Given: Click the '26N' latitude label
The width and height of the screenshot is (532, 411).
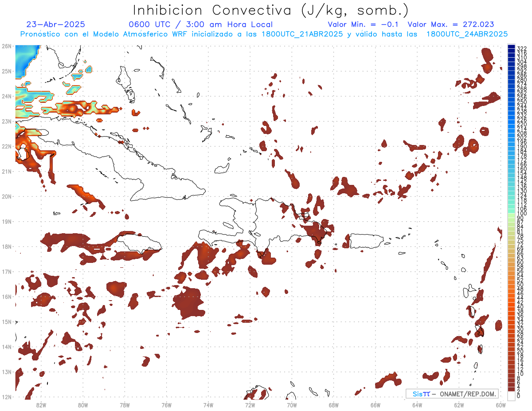Looking at the screenshot, I should coord(7,46).
